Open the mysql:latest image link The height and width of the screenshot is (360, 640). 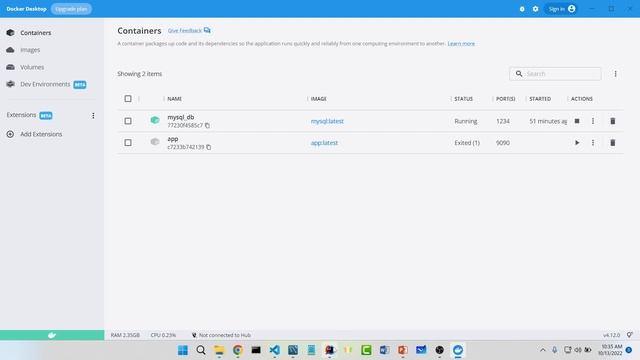tap(327, 121)
